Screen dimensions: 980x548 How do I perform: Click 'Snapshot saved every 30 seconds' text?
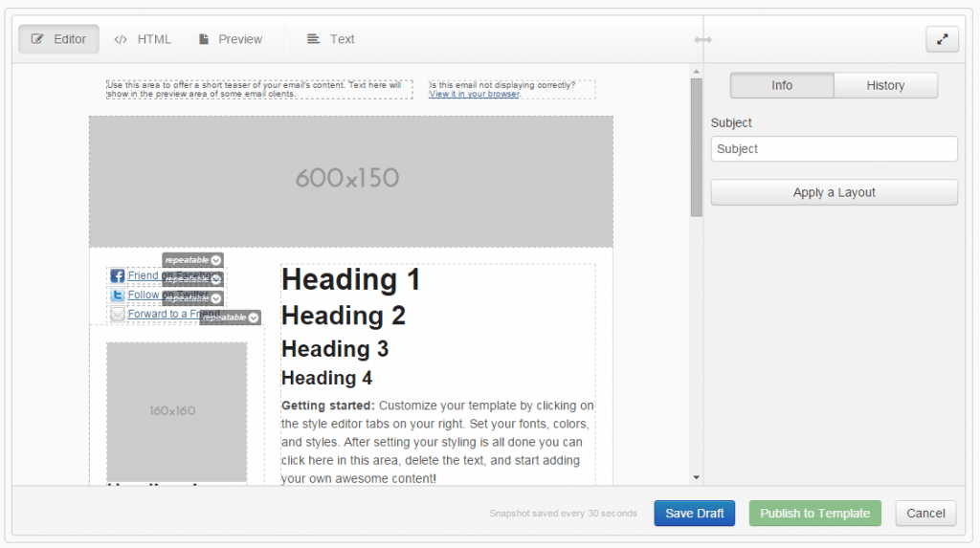pos(563,514)
